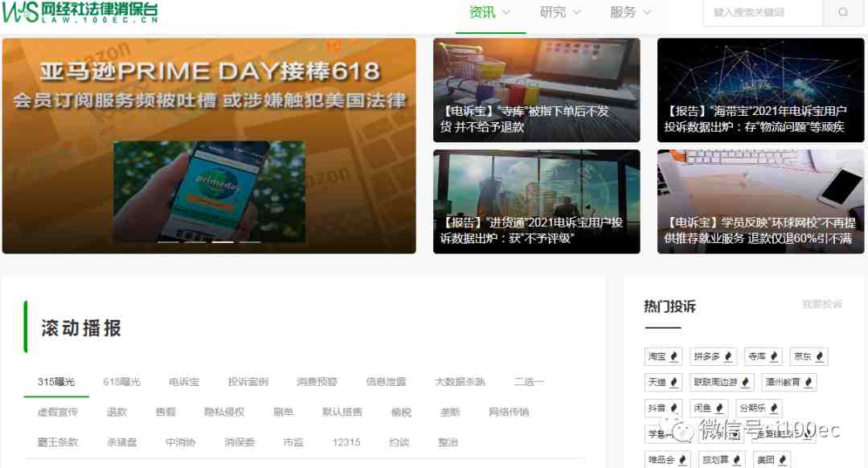Click the 我要投诉 link
The width and height of the screenshot is (868, 468).
click(x=822, y=304)
